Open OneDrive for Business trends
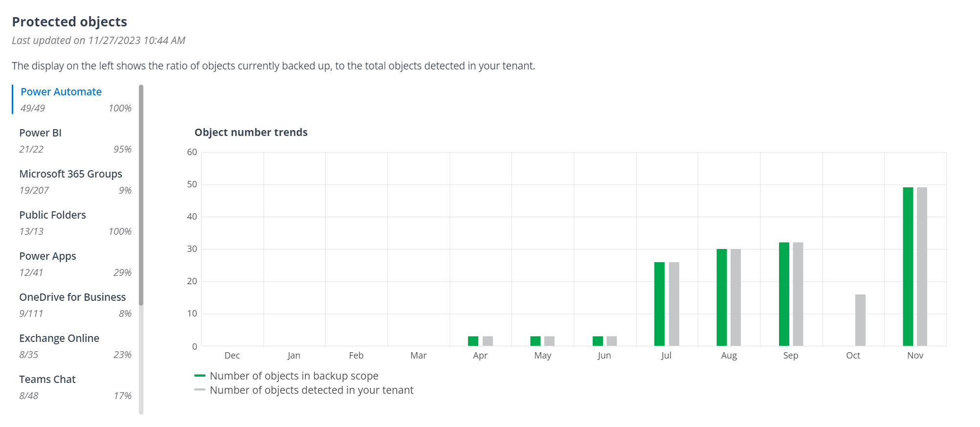 72,297
